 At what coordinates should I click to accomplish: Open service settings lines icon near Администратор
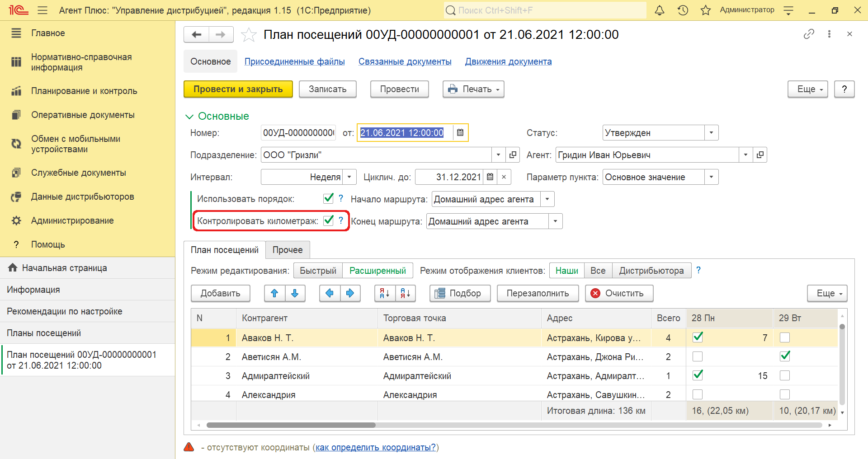(x=788, y=10)
